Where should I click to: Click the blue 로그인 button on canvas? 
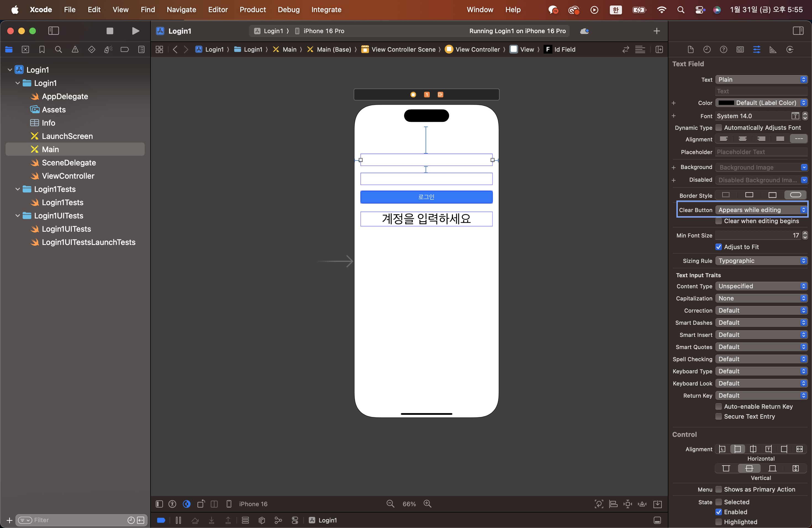coord(426,197)
